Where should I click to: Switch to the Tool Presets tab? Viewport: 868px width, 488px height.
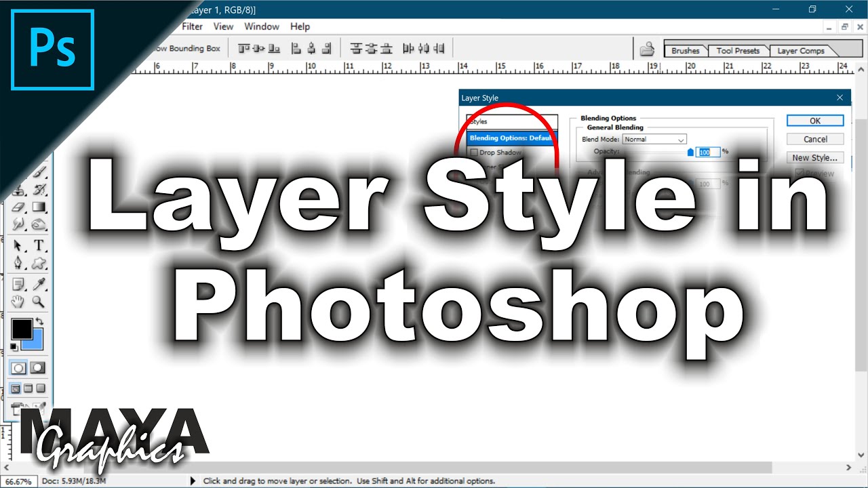click(738, 51)
